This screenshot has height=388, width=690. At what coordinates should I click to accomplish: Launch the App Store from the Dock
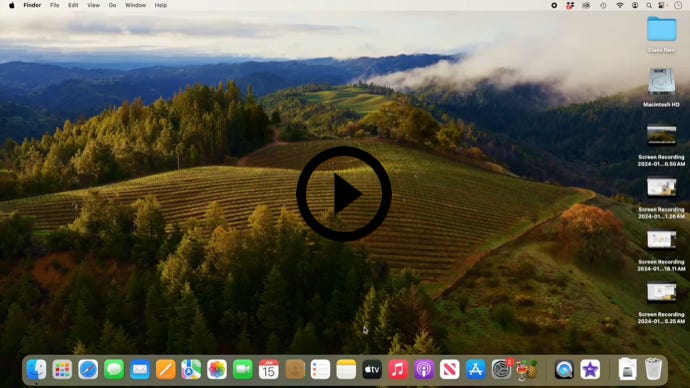pos(476,369)
